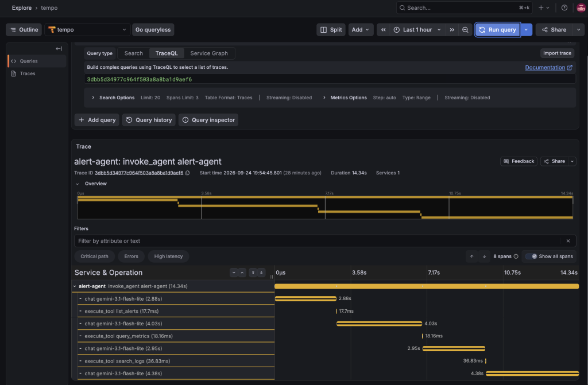Open Last 1 hour time picker
Viewport: 588px width, 385px height.
(x=417, y=30)
